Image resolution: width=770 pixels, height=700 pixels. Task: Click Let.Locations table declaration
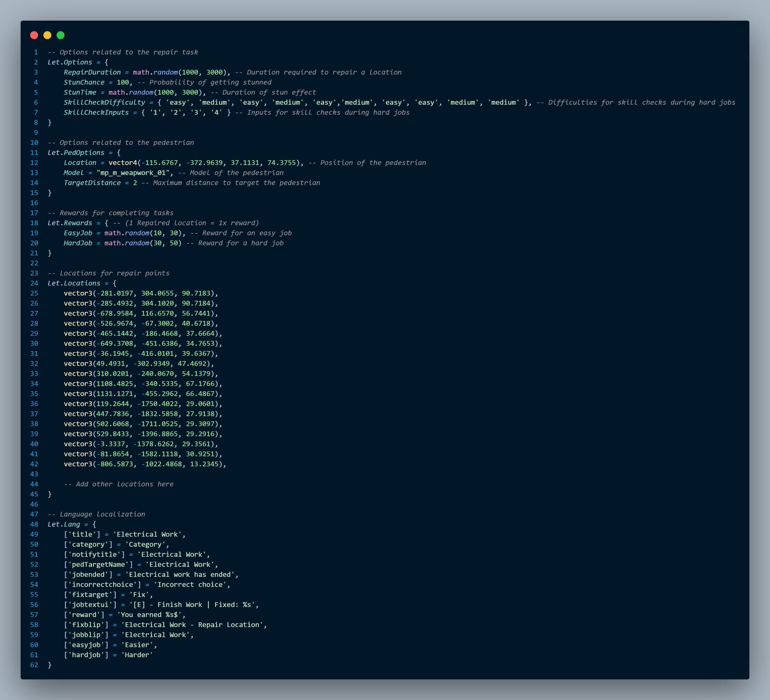74,283
